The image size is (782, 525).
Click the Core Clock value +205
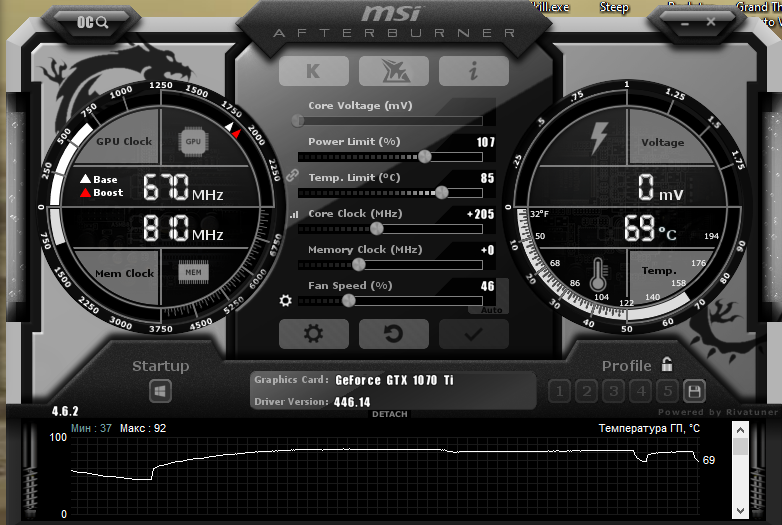coord(480,214)
